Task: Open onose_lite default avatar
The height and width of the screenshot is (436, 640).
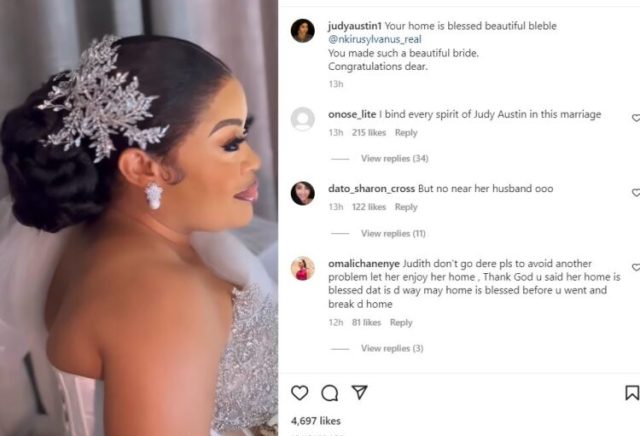Action: click(302, 119)
